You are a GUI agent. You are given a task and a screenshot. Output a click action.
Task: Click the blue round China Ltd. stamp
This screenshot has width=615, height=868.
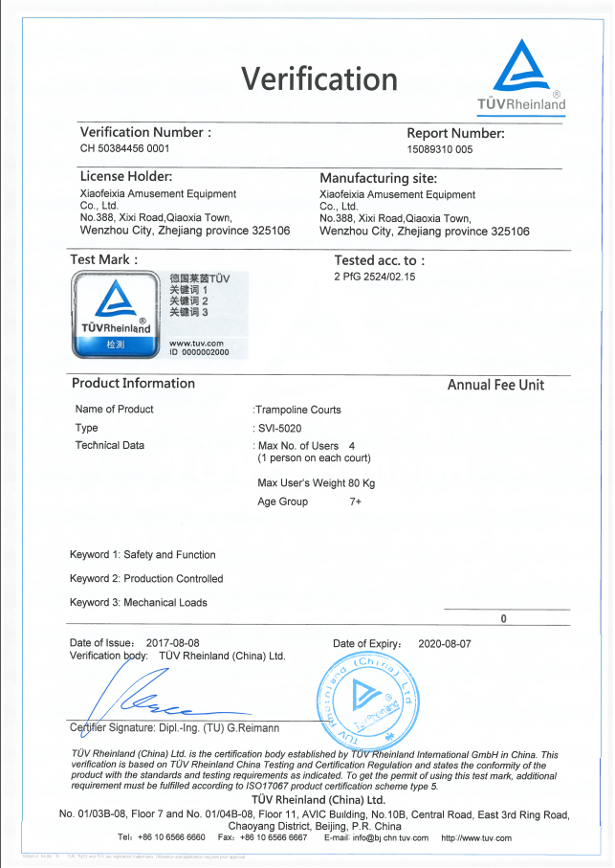(368, 701)
